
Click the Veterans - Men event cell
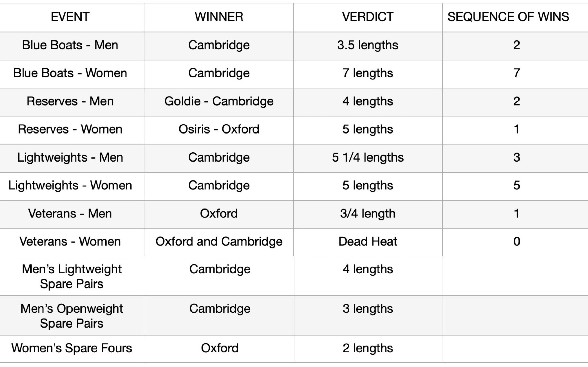(70, 214)
